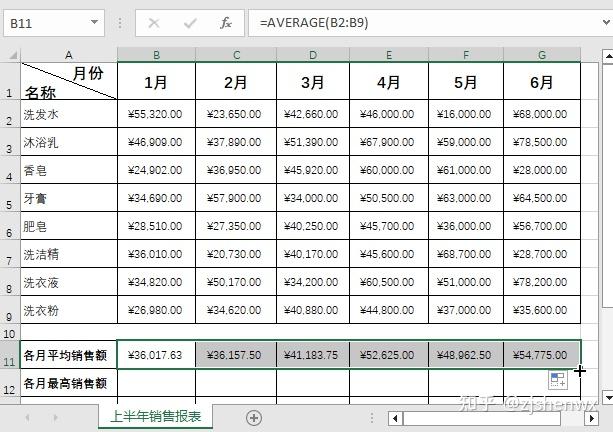Select the 洗衣液 cell
Screen dimensions: 613x432
(69, 282)
